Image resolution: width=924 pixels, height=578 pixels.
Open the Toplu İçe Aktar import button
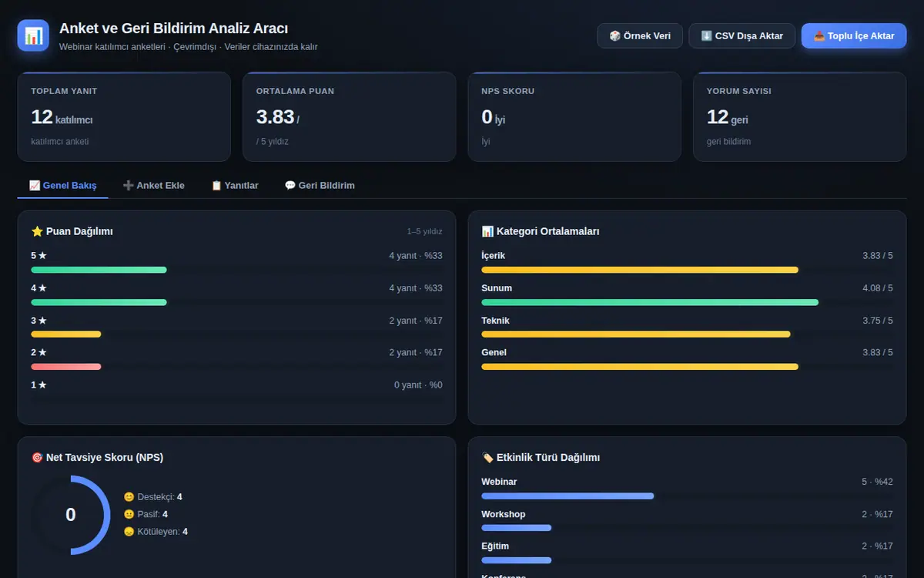click(x=854, y=35)
